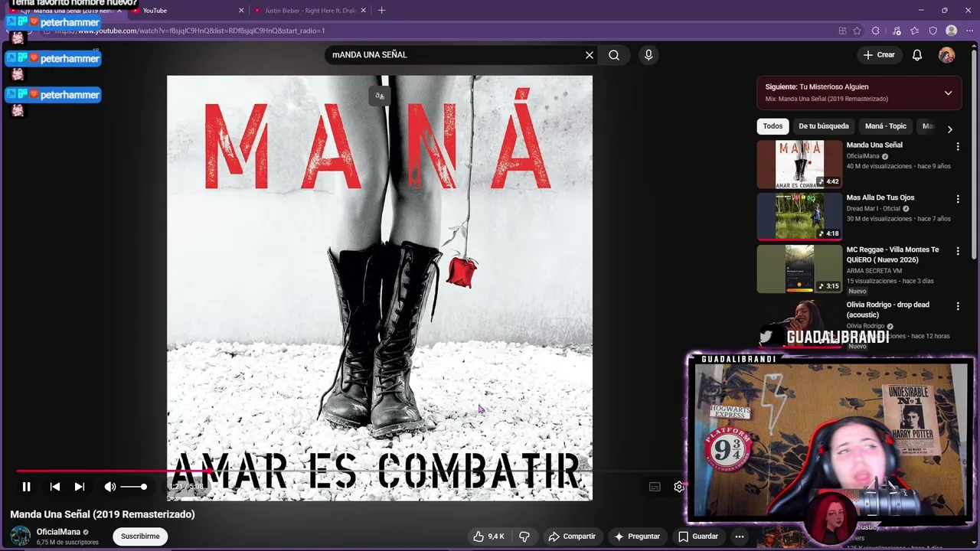This screenshot has width=980, height=551.
Task: Open Manda Una Señal video thumbnail
Action: point(799,165)
